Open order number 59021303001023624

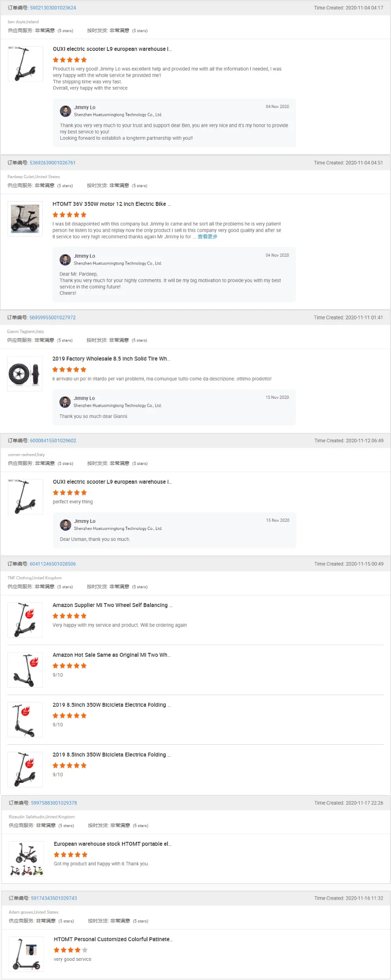53,8
